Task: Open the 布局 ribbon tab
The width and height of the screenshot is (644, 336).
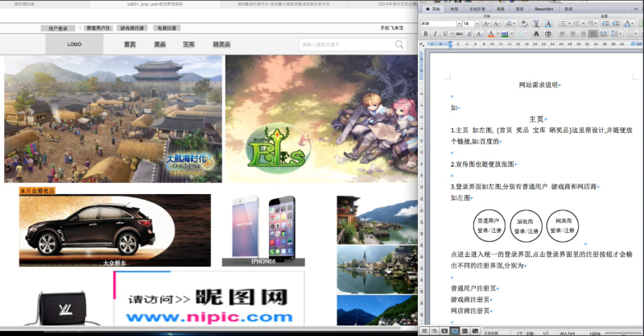Action: pyautogui.click(x=454, y=9)
